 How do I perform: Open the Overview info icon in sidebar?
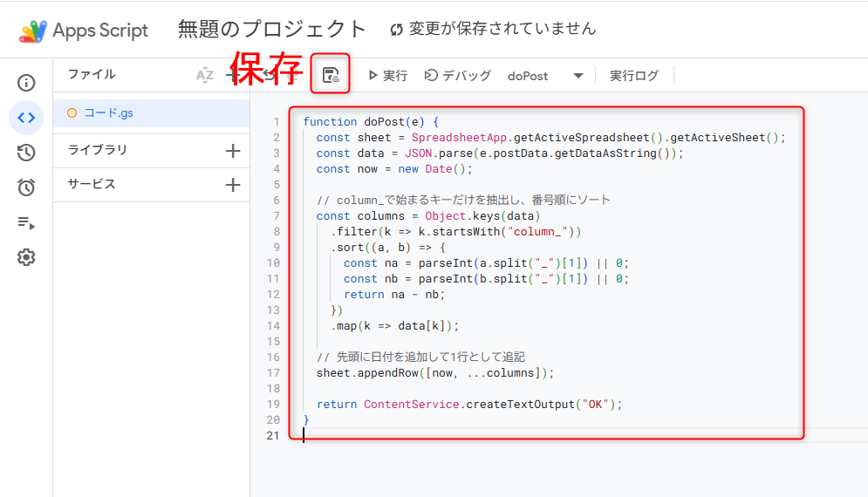click(x=26, y=83)
